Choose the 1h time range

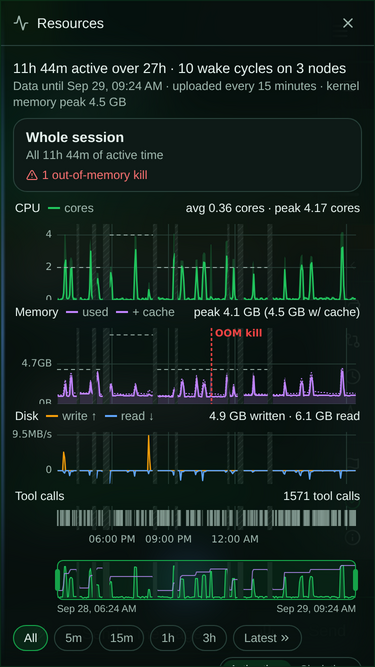[x=168, y=638]
